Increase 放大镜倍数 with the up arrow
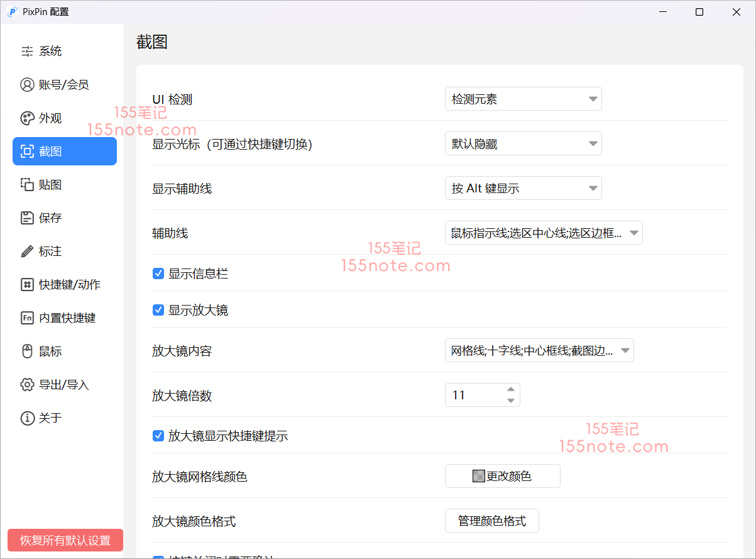The width and height of the screenshot is (756, 559). (511, 390)
